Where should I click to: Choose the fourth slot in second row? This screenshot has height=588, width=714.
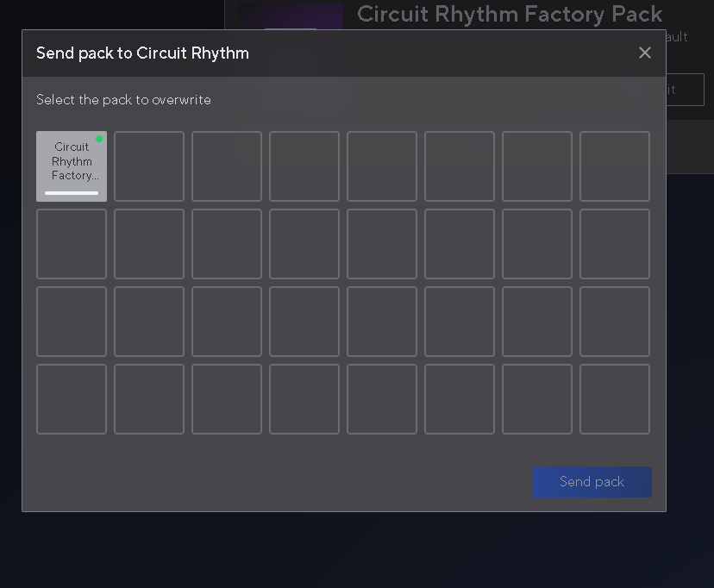point(304,244)
